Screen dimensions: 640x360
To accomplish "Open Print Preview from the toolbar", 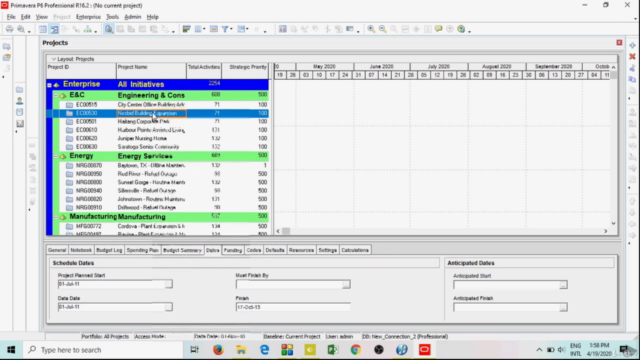I will (x=21, y=29).
